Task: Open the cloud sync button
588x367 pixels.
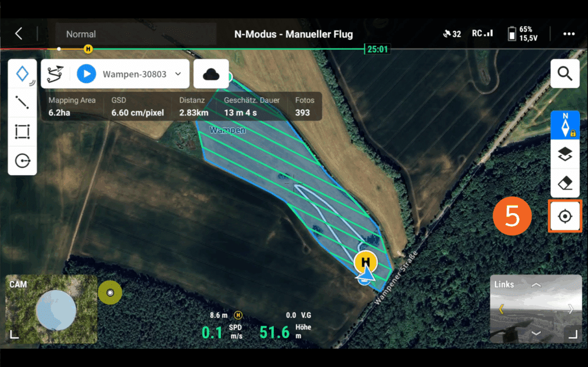Action: [x=211, y=74]
